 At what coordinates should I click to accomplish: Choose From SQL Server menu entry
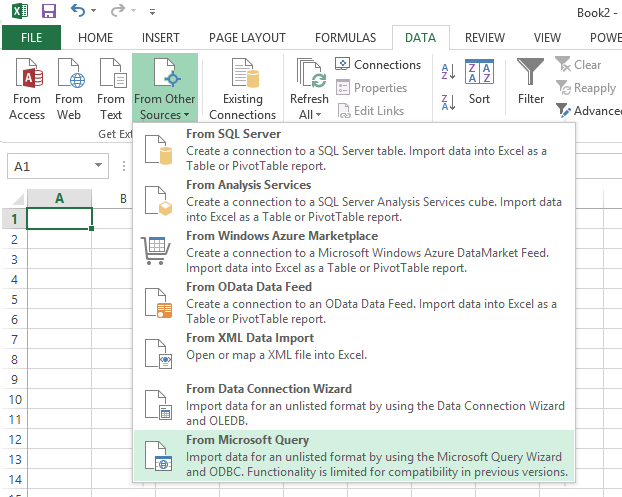click(354, 150)
